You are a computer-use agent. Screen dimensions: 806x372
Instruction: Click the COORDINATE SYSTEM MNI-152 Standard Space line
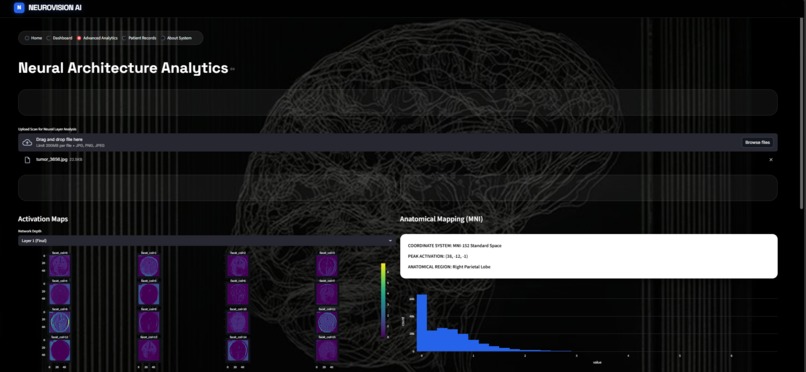455,246
